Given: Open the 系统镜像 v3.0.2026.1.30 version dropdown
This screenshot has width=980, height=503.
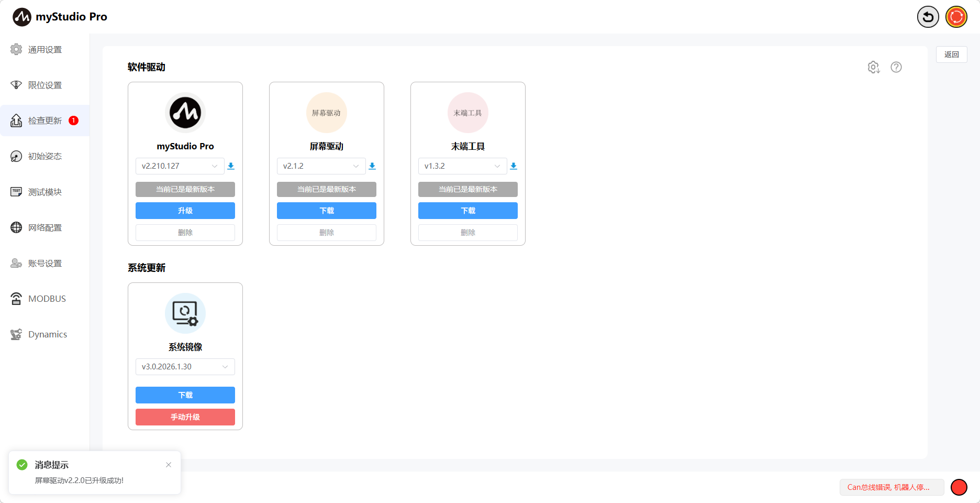Looking at the screenshot, I should [x=185, y=367].
